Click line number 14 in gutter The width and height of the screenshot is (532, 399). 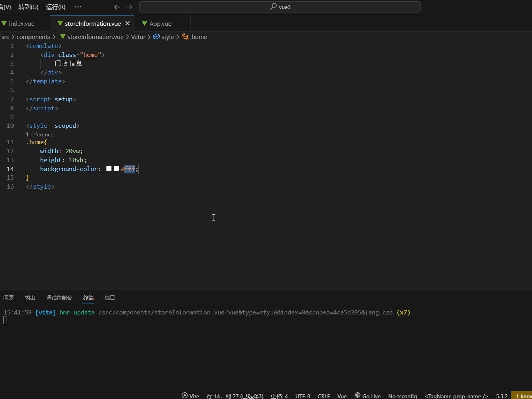(x=10, y=169)
